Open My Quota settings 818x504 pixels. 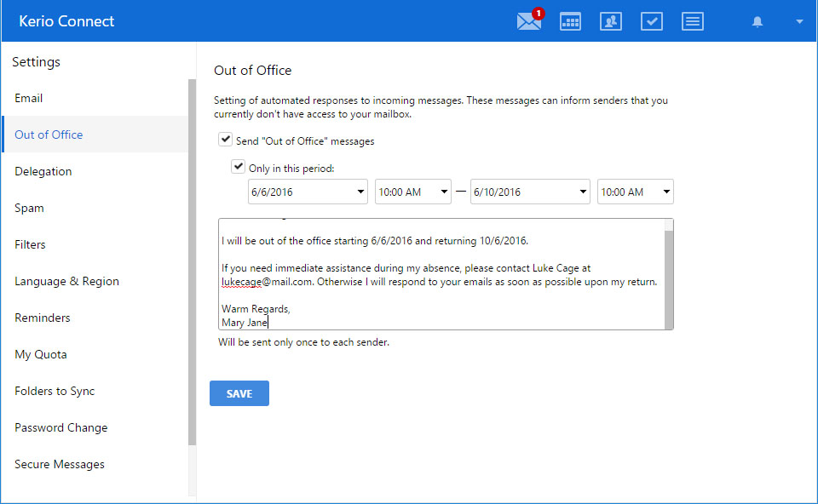pyautogui.click(x=95, y=354)
